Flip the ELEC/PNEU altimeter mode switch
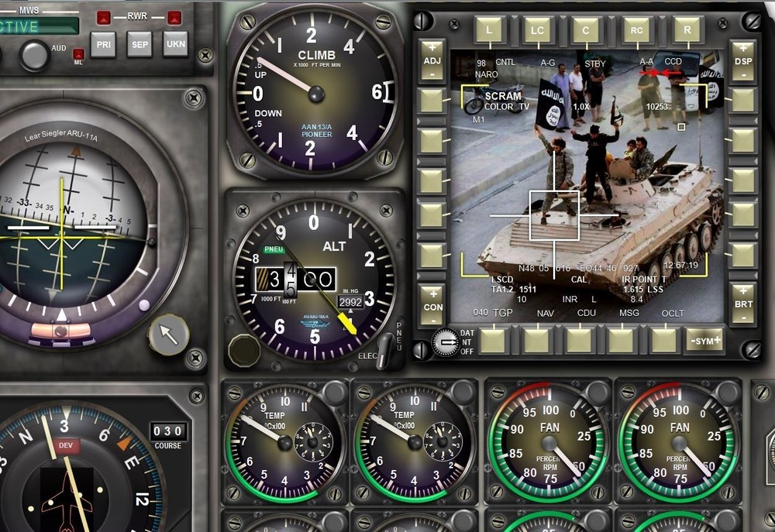Image resolution: width=775 pixels, height=532 pixels. (384, 351)
